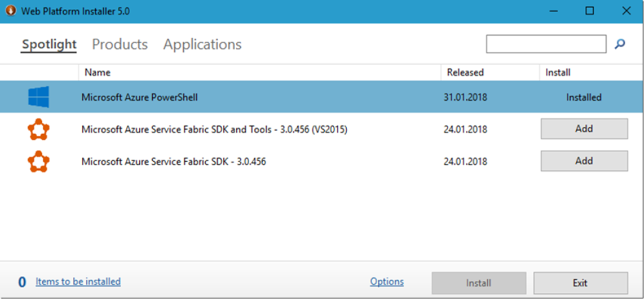
Task: Click the Service Fabric SDK - 3.0.456 icon
Action: (39, 161)
